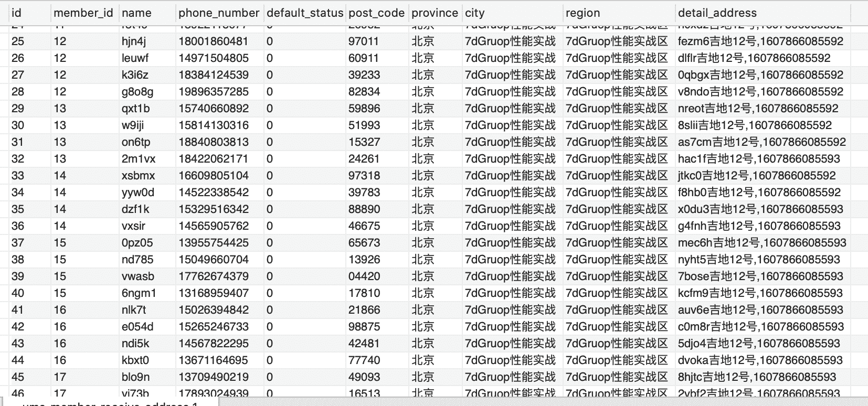This screenshot has width=868, height=406.
Task: Select the default_status column header
Action: (305, 13)
